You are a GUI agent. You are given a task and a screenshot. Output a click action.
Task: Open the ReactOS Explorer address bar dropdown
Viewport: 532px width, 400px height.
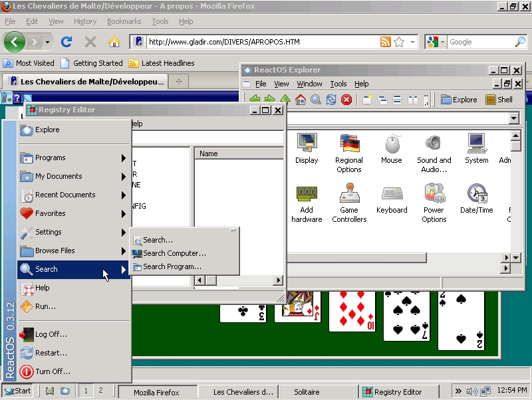pos(513,118)
